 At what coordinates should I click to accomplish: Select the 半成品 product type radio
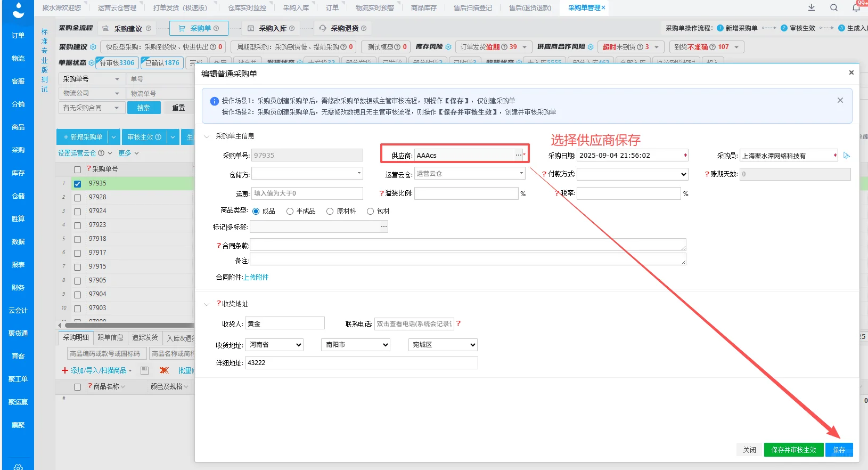click(290, 212)
